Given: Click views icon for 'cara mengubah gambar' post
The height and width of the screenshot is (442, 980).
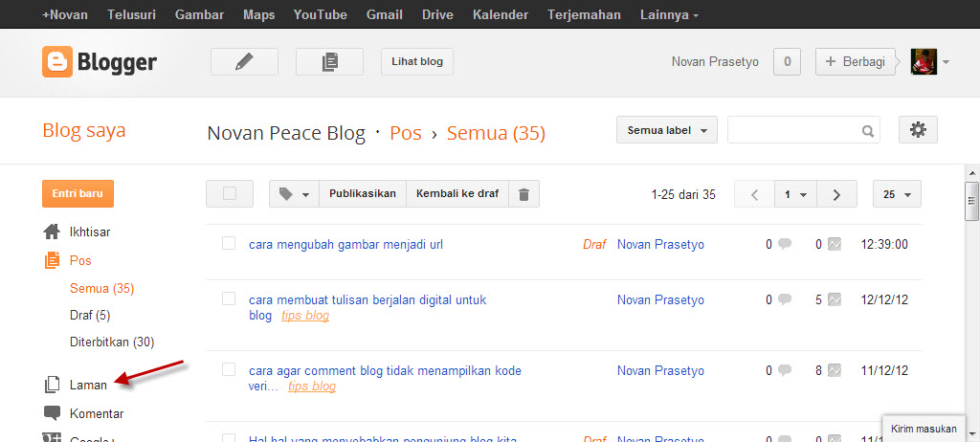Looking at the screenshot, I should (835, 245).
